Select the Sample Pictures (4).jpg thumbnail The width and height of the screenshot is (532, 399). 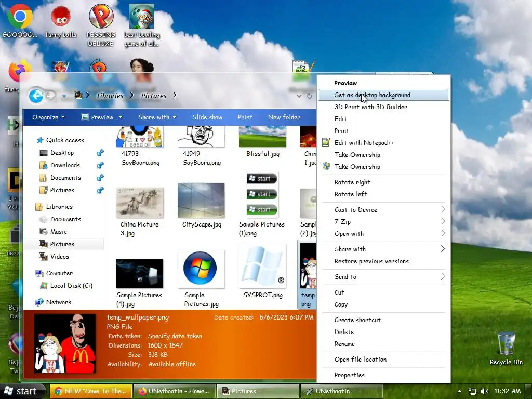(x=140, y=274)
